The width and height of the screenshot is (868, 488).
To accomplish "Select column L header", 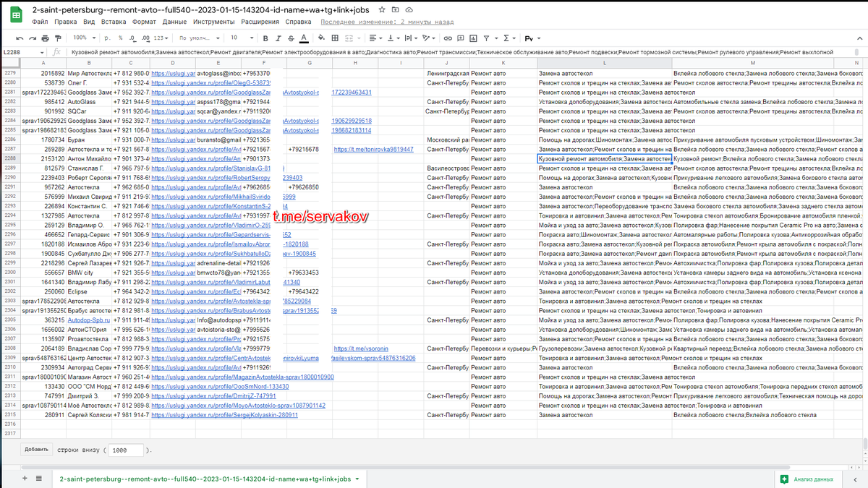I will click(605, 64).
